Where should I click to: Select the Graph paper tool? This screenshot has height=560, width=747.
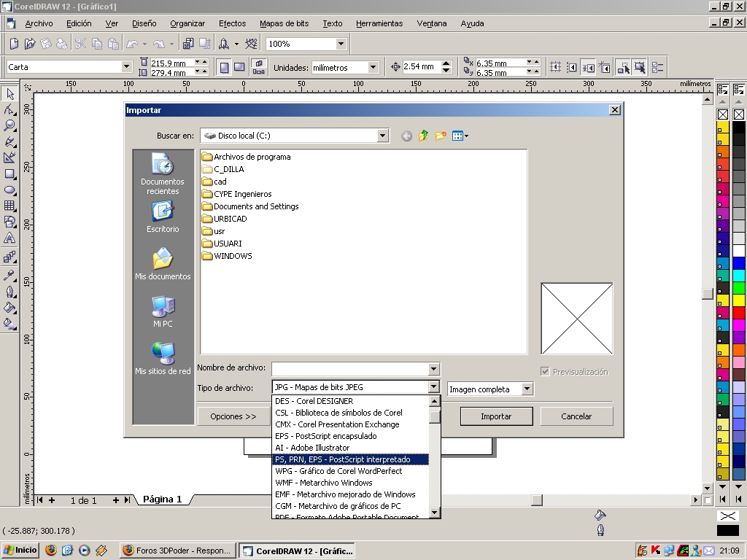(x=9, y=206)
